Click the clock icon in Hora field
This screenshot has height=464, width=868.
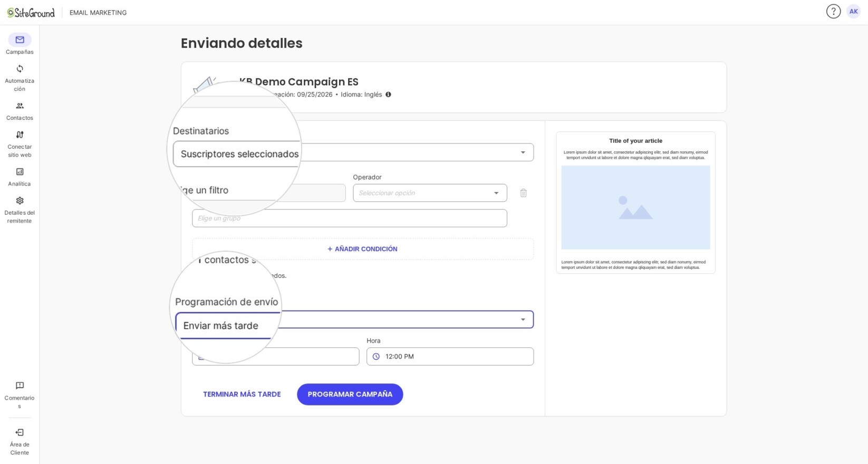pyautogui.click(x=376, y=356)
